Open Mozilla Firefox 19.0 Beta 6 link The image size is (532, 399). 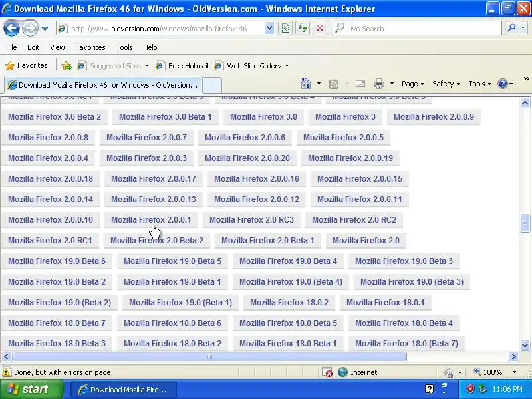tap(57, 261)
